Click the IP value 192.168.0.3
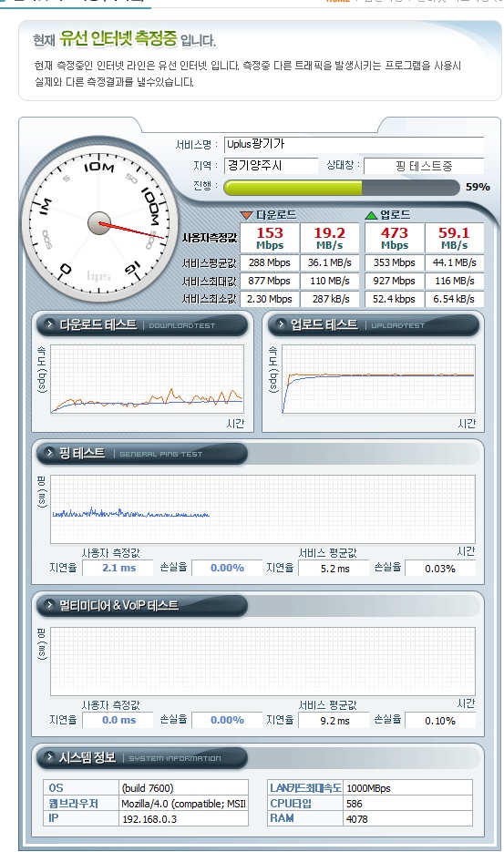The image size is (504, 852). coord(184,819)
